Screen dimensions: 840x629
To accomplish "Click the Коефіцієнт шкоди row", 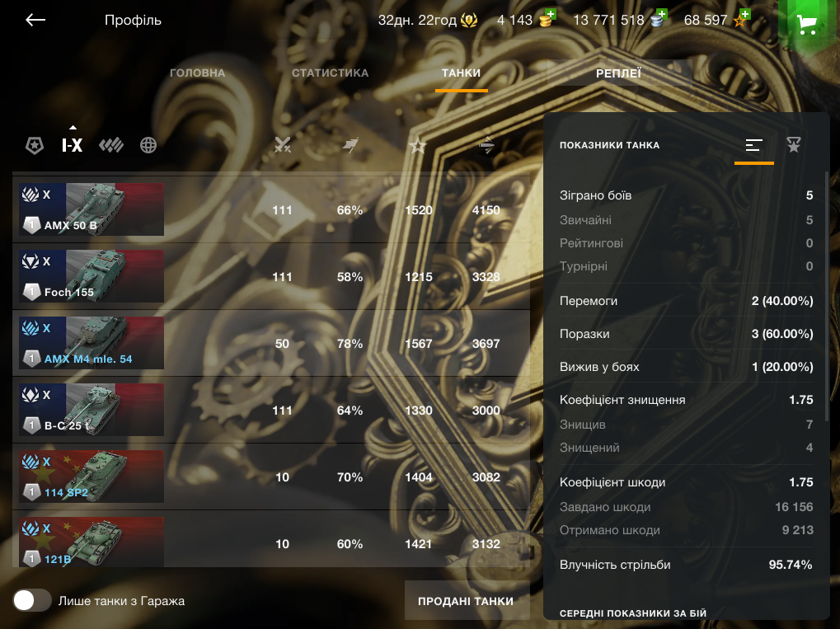I will click(686, 482).
